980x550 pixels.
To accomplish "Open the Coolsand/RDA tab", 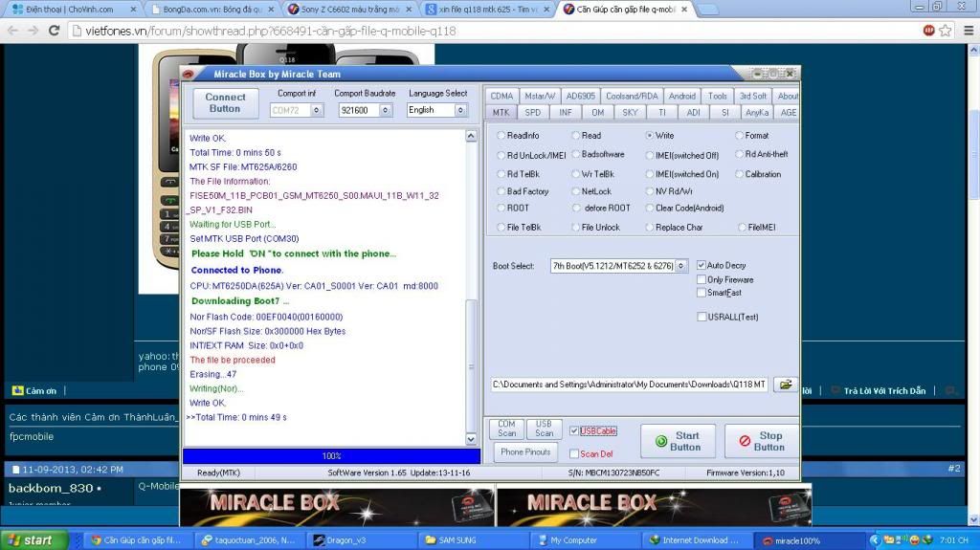I will (632, 97).
